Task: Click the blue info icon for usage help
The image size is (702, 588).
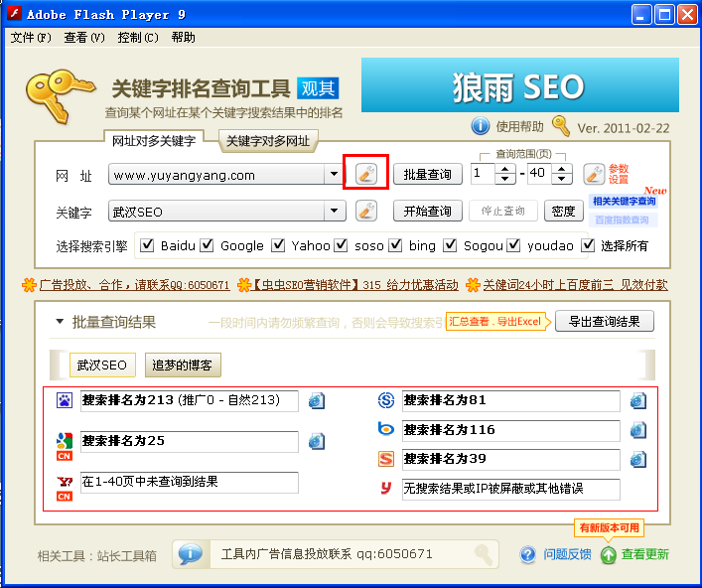Action: click(x=480, y=126)
